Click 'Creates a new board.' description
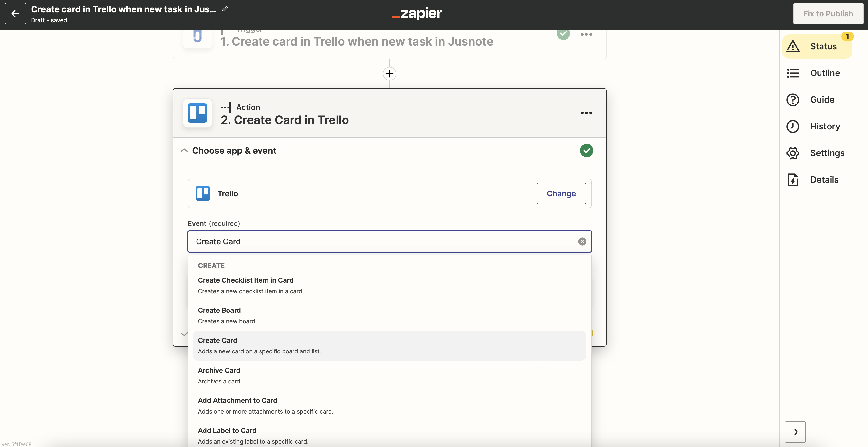 (x=227, y=321)
